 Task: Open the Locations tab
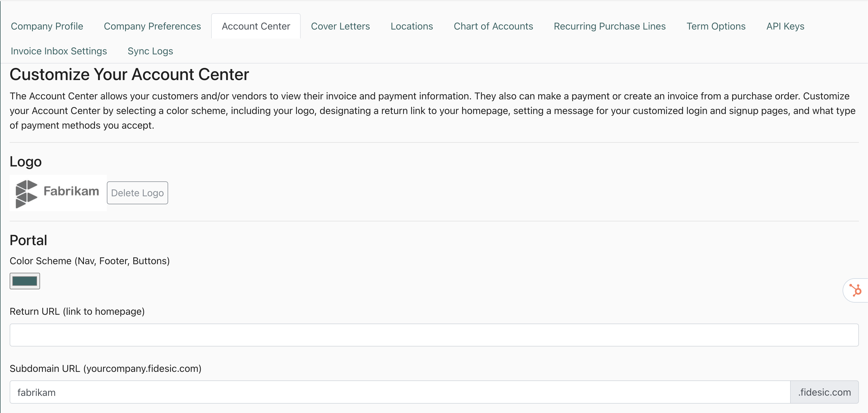[x=411, y=26]
